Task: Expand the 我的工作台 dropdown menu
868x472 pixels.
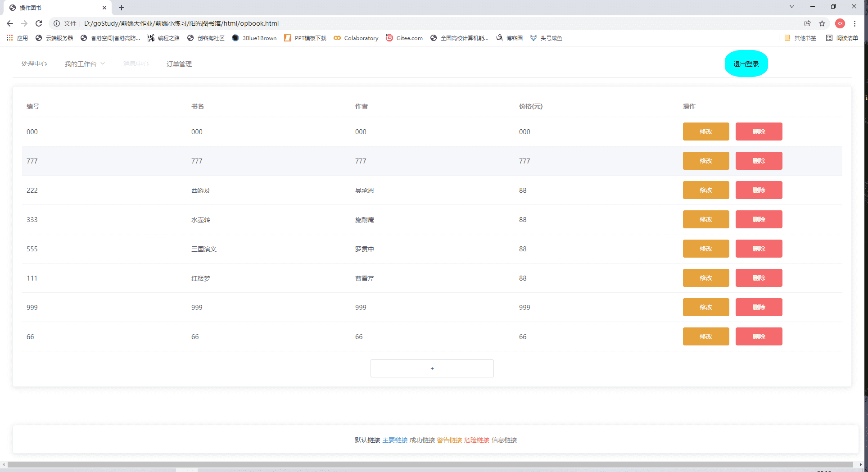Action: (x=85, y=64)
